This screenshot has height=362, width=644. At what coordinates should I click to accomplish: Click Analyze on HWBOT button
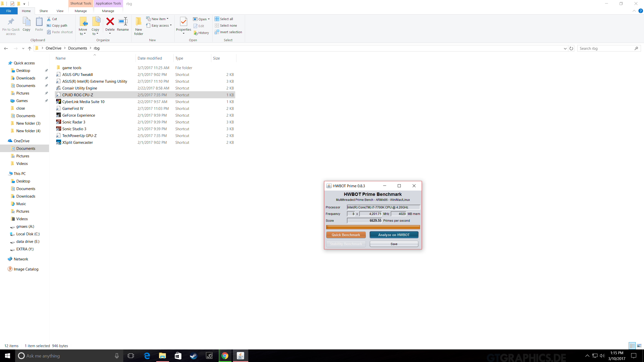[394, 235]
